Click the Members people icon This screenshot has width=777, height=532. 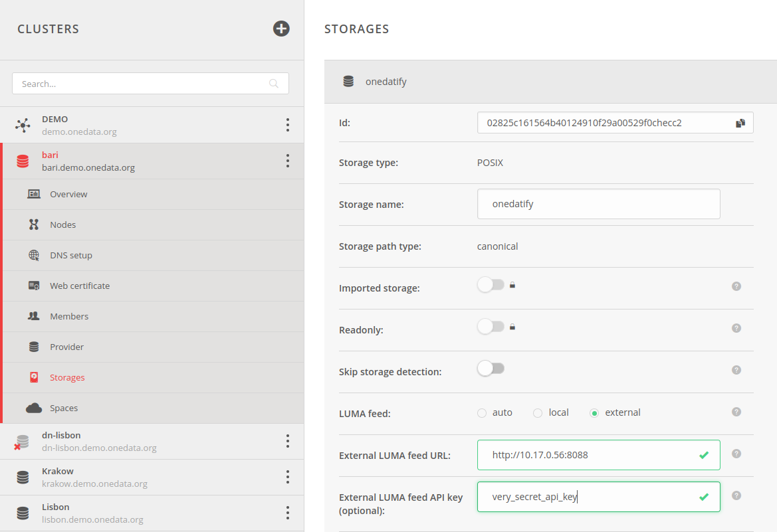coord(34,316)
